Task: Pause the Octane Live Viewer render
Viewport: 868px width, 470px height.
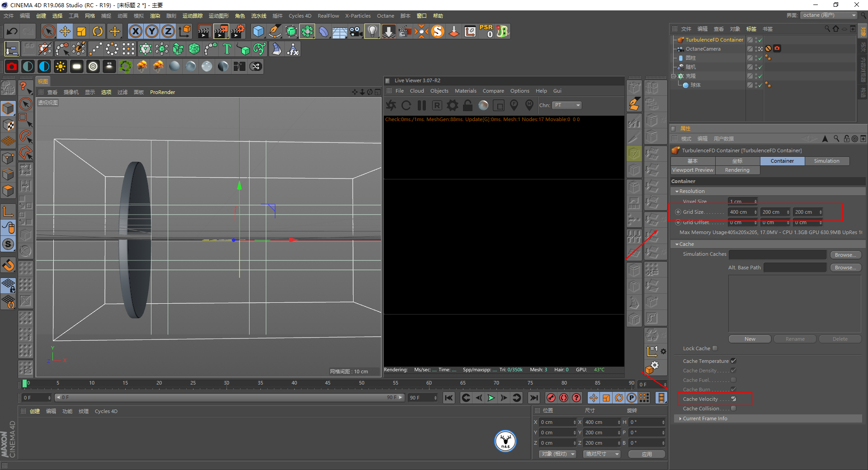Action: (x=422, y=105)
